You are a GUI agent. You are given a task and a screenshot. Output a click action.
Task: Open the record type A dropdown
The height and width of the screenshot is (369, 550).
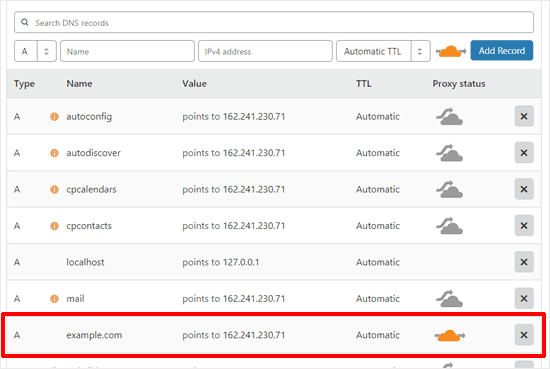(x=35, y=51)
